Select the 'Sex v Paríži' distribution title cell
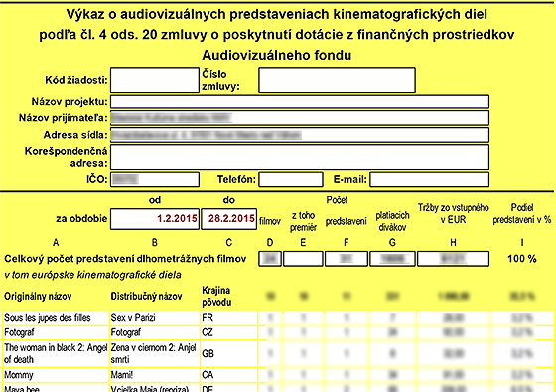 155,318
